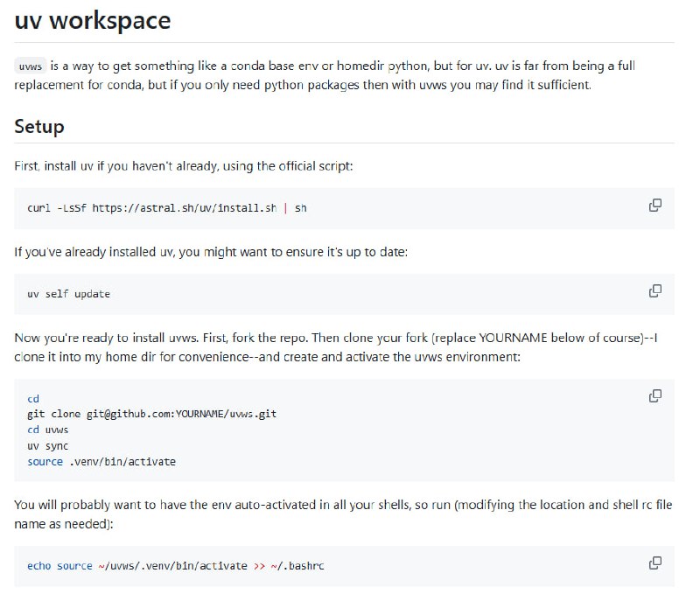Click the 'First, install uv' paragraph
Image resolution: width=700 pixels, height=594 pixels.
tap(183, 166)
